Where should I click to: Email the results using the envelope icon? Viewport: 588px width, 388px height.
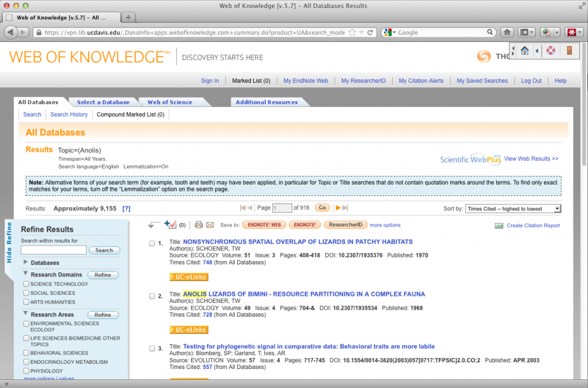210,225
